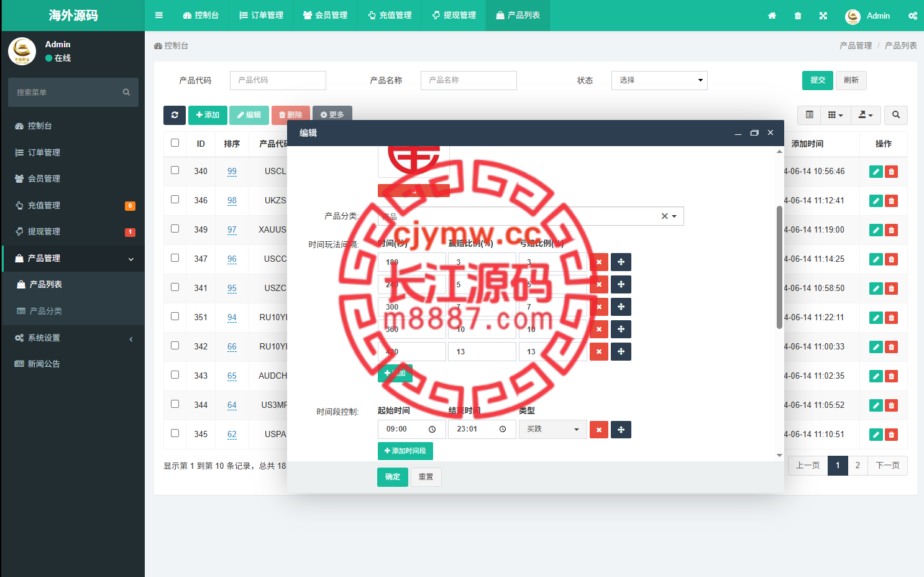The width and height of the screenshot is (924, 577).
Task: Click edit pencil icon for row 345
Action: coord(876,435)
